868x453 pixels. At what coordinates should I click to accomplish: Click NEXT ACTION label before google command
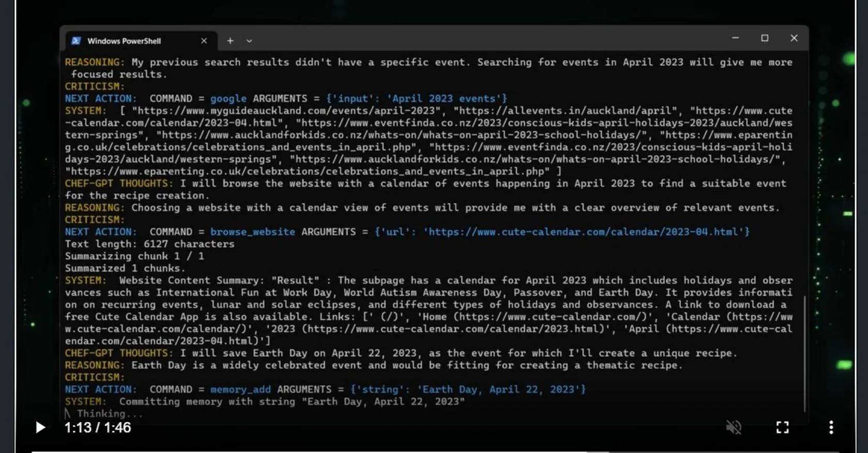click(101, 99)
